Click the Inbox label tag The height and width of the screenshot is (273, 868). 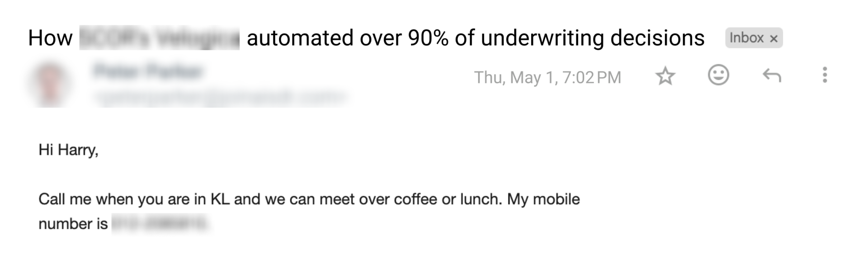746,38
